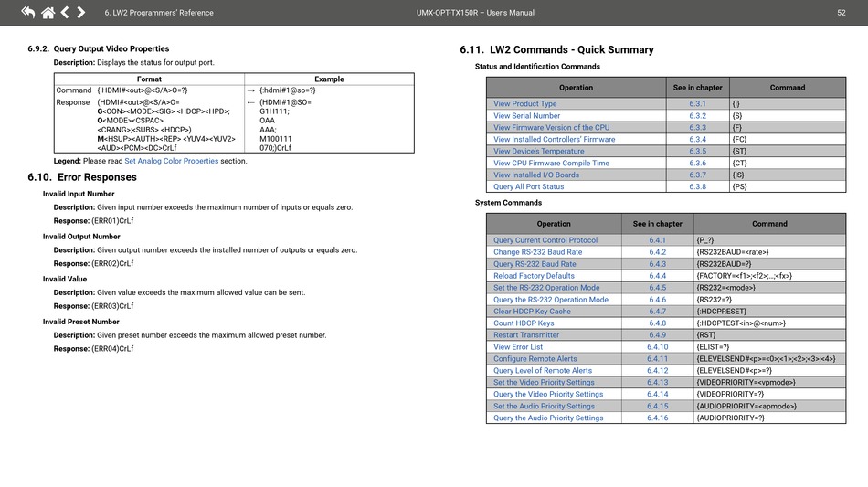868x487 pixels.
Task: Open the Set Analog Color Properties link
Action: (x=171, y=161)
